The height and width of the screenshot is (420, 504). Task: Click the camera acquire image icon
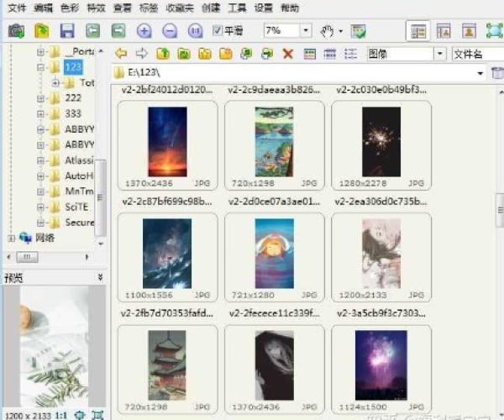pyautogui.click(x=16, y=31)
